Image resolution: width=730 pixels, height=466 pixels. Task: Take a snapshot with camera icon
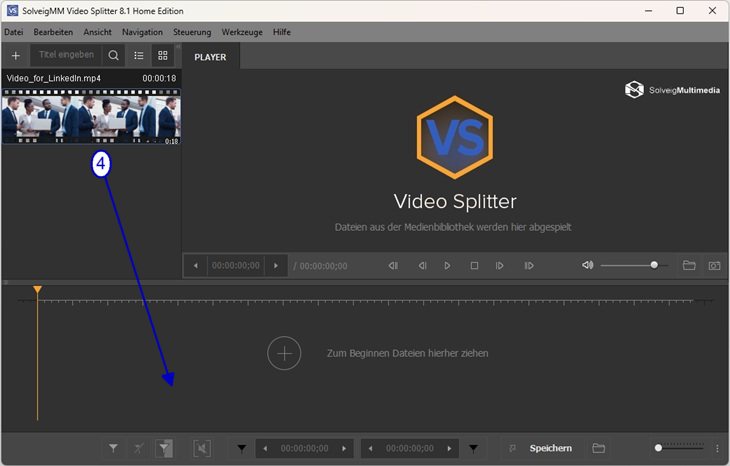click(x=714, y=266)
